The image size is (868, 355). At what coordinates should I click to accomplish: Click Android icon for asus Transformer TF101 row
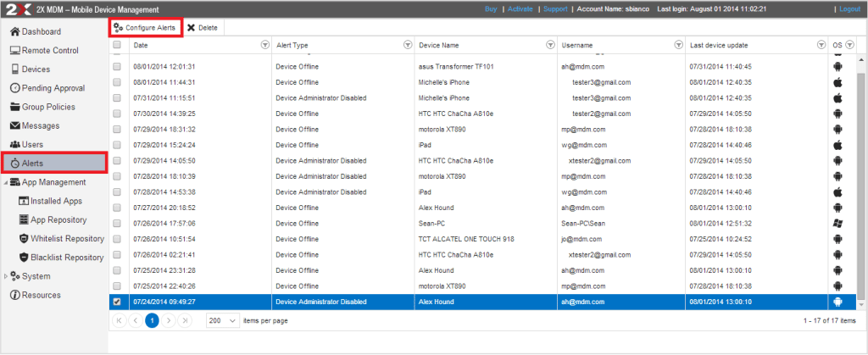(x=837, y=66)
